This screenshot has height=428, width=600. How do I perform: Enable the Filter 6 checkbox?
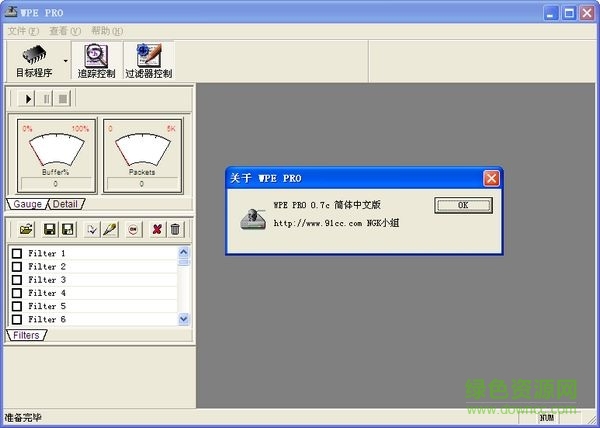[17, 319]
